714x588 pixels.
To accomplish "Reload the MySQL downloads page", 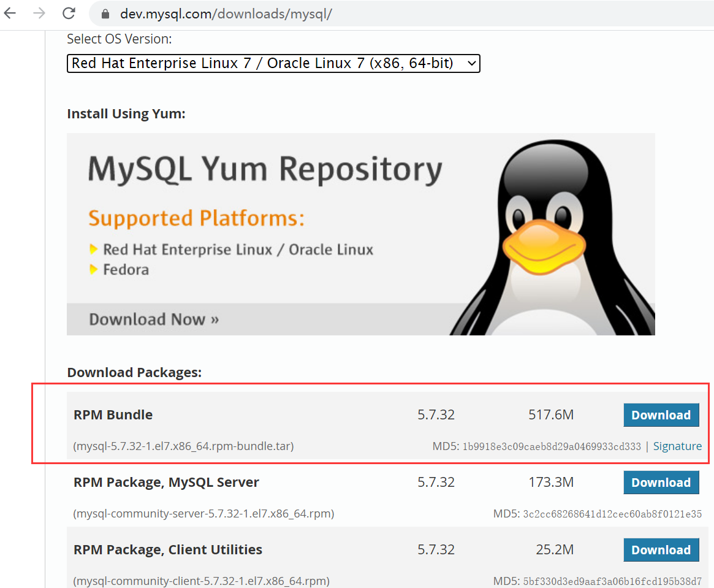I will tap(68, 13).
